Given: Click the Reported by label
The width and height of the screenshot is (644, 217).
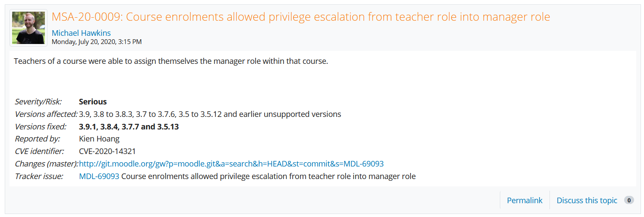Looking at the screenshot, I should coord(37,139).
